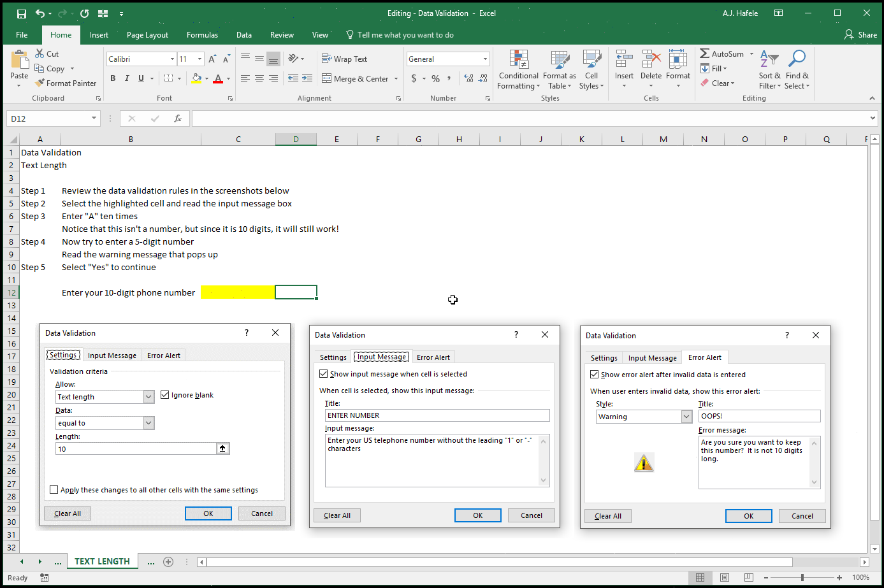Open the Review ribbon tab
884x588 pixels.
(282, 35)
